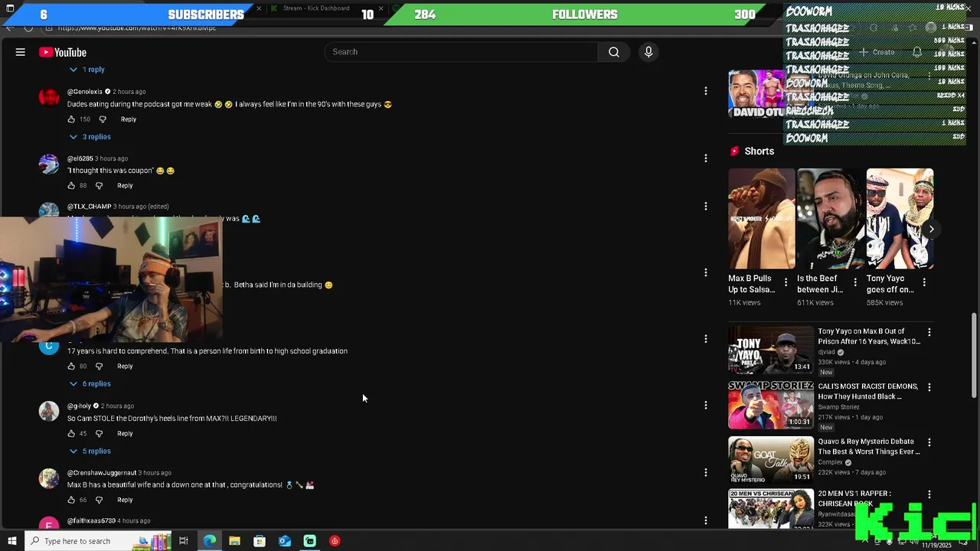Expand '3 replies' under @Genolexis comment
The height and width of the screenshot is (551, 980).
coord(90,137)
